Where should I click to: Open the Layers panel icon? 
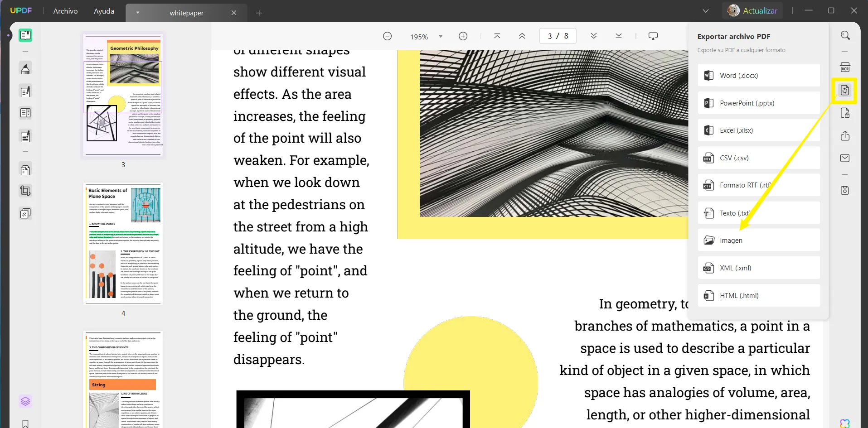point(25,401)
